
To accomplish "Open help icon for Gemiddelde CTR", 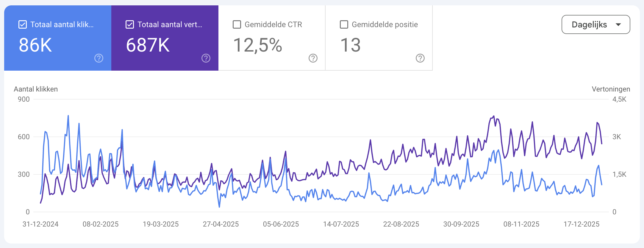I will click(x=313, y=58).
